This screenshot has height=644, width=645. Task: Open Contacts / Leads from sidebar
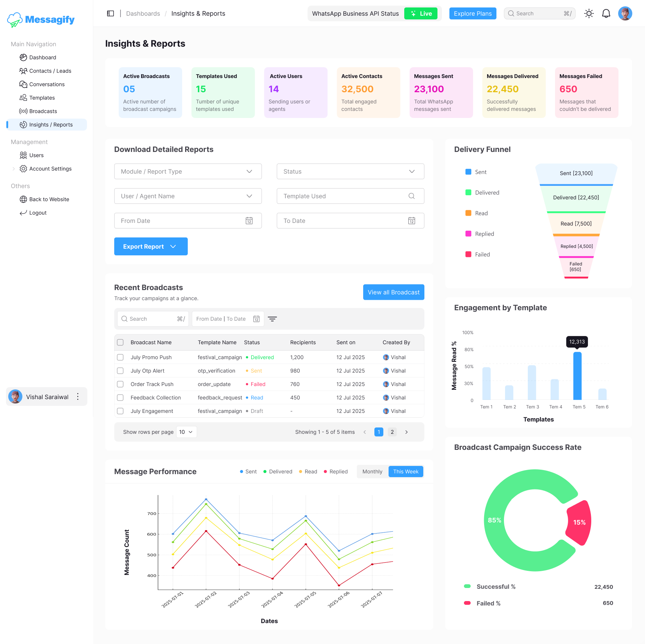(x=50, y=71)
